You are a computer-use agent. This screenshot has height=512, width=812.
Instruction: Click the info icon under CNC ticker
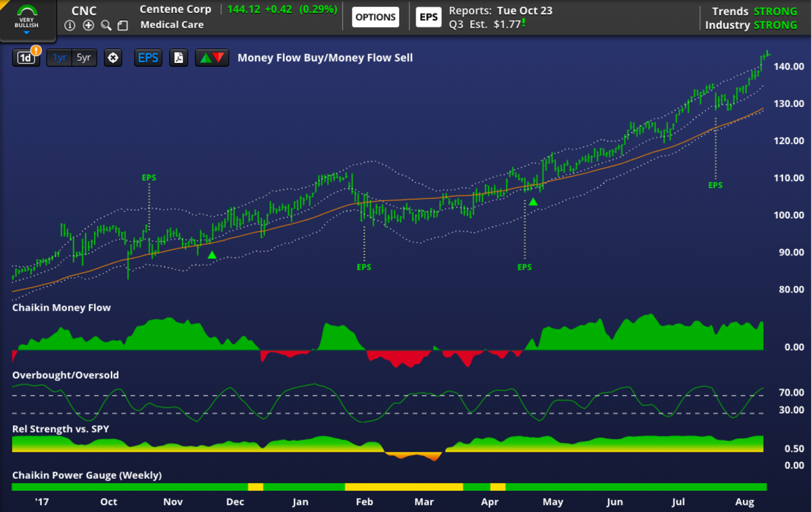point(70,25)
